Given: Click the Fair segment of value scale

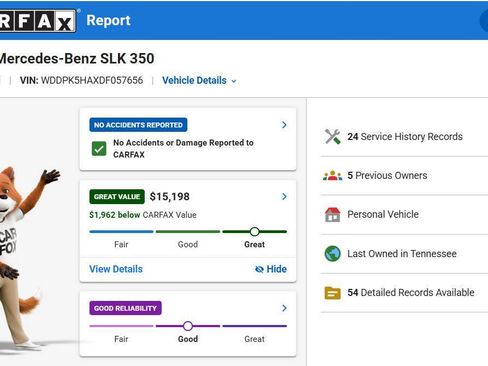Looking at the screenshot, I should 121,231.
